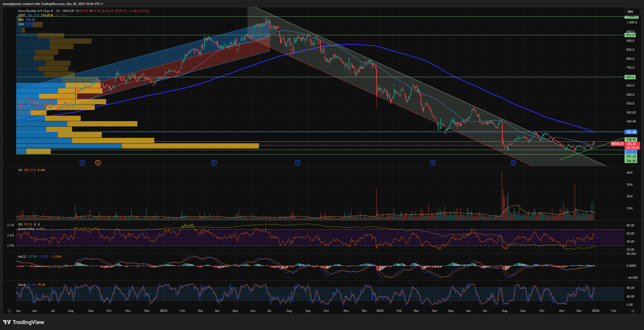Click the VRVP indicator legend
The image size is (644, 330).
click(22, 15)
